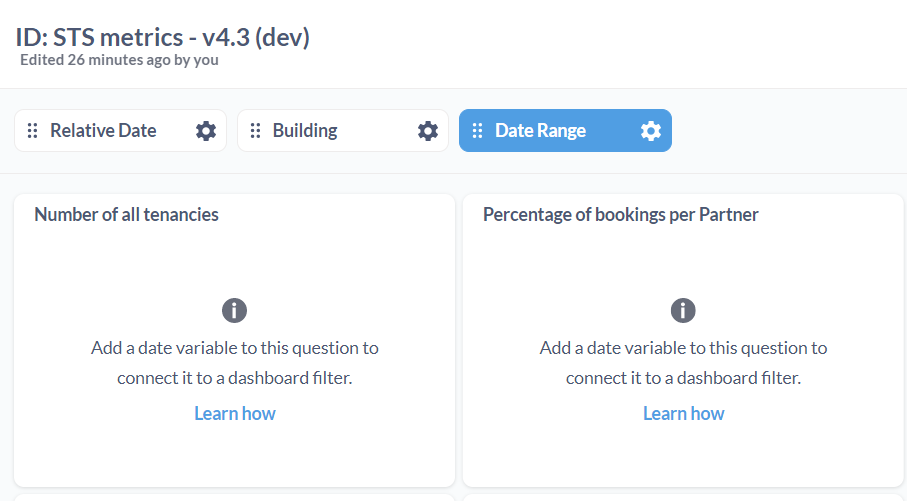Click the Edited 26 minutes ago text
This screenshot has width=907, height=501.
pyautogui.click(x=119, y=60)
